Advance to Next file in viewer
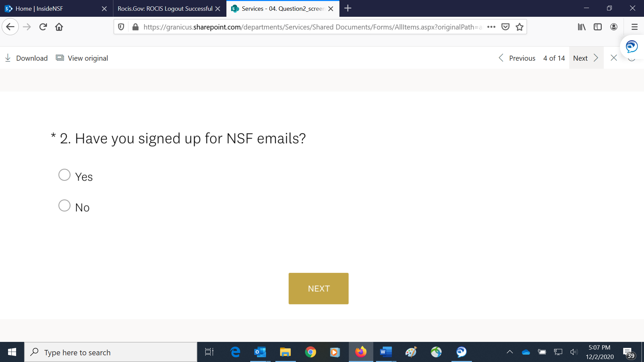Image resolution: width=644 pixels, height=362 pixels. point(586,58)
